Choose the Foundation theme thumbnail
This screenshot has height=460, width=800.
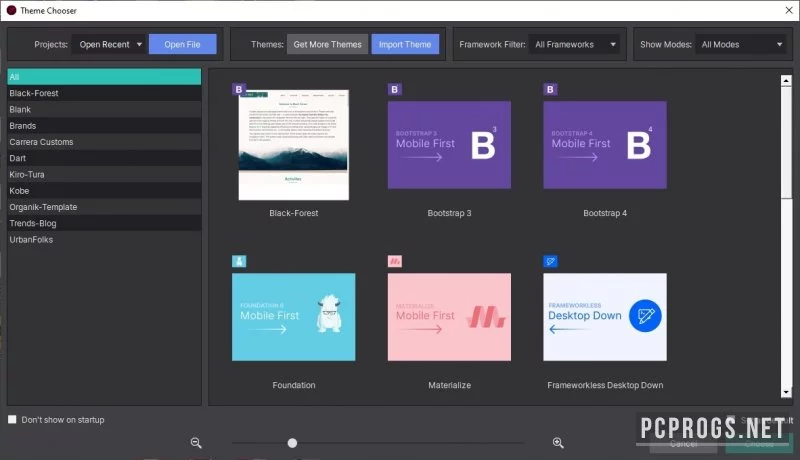pos(294,317)
